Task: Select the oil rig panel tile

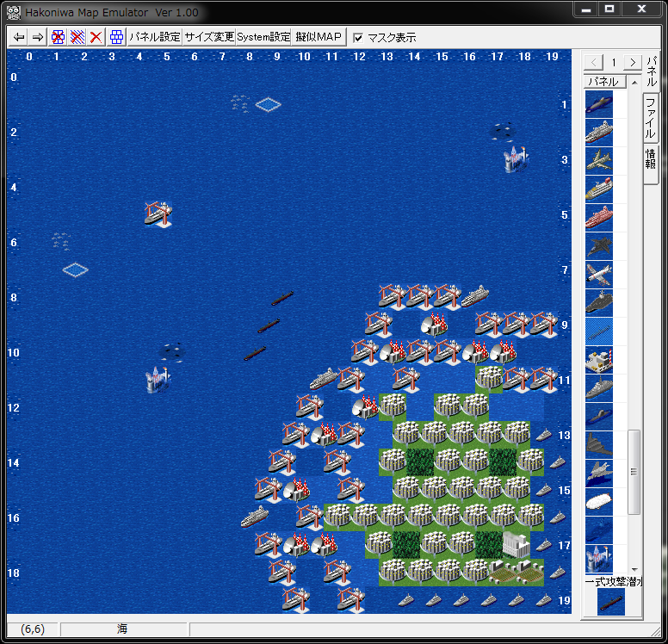Action: (599, 559)
